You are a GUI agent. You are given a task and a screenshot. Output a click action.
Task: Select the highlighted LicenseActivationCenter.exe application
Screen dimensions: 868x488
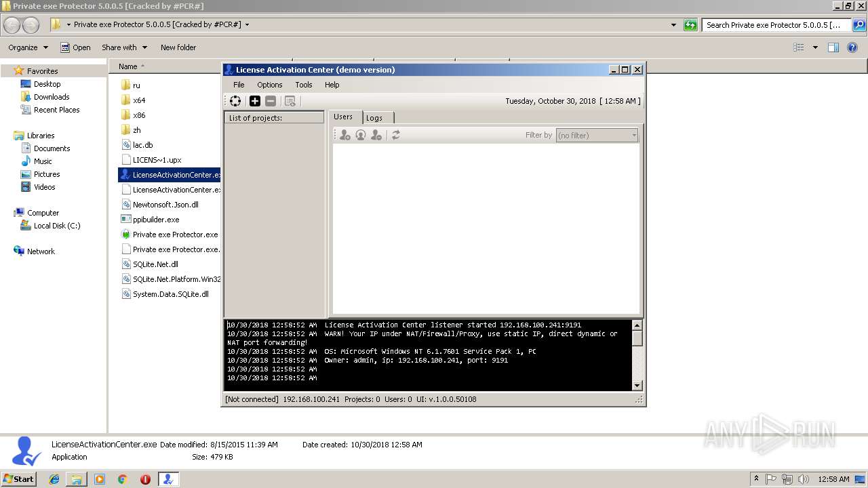click(170, 175)
